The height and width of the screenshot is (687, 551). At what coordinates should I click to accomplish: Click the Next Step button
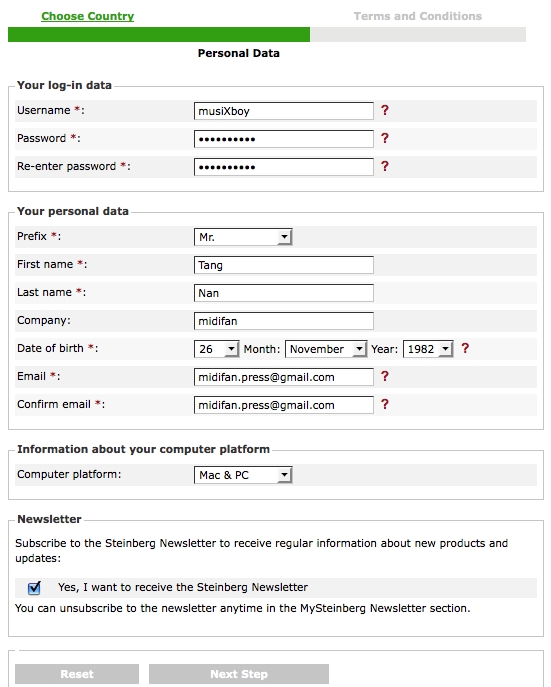click(239, 674)
